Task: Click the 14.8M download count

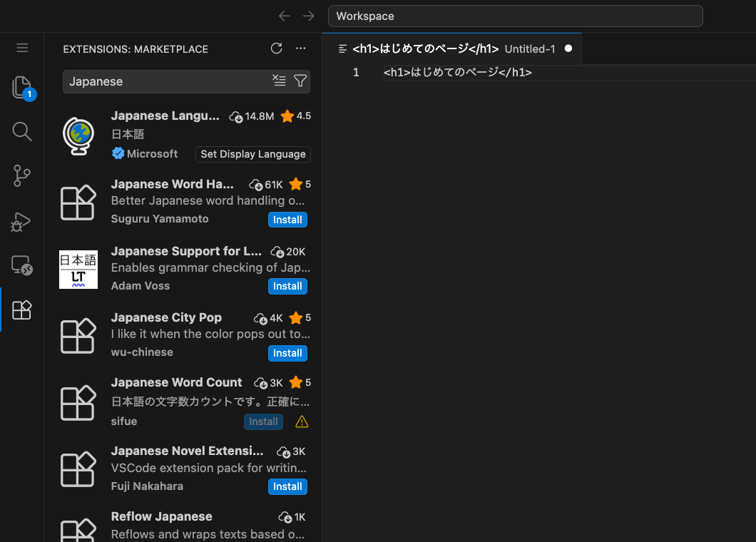Action: coord(251,116)
